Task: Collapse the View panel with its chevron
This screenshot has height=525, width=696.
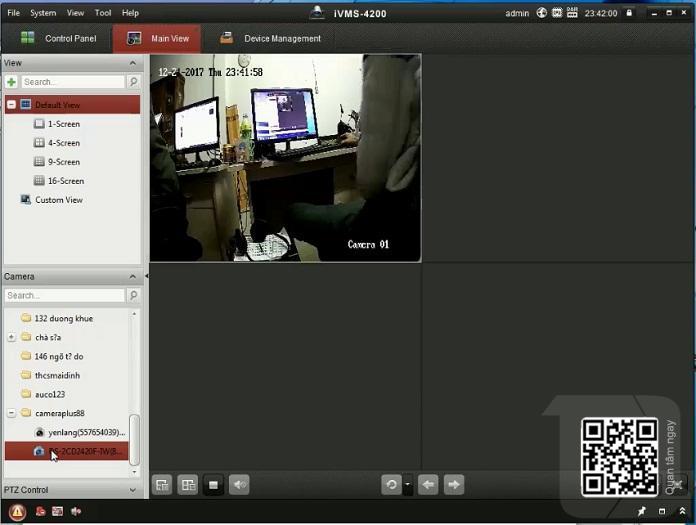Action: point(133,63)
